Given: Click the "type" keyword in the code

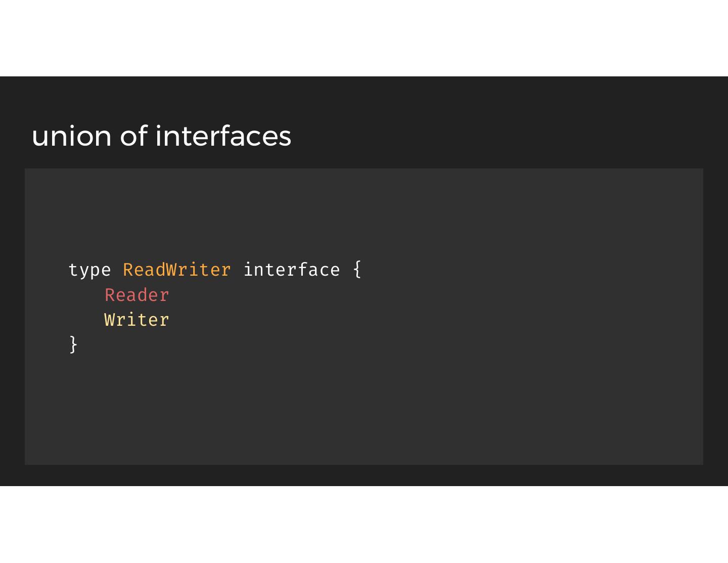Looking at the screenshot, I should (x=89, y=270).
